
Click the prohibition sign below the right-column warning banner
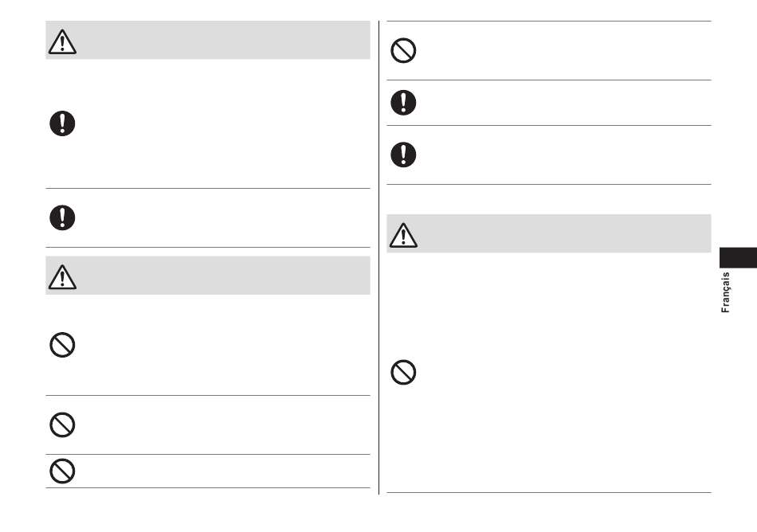click(x=403, y=373)
